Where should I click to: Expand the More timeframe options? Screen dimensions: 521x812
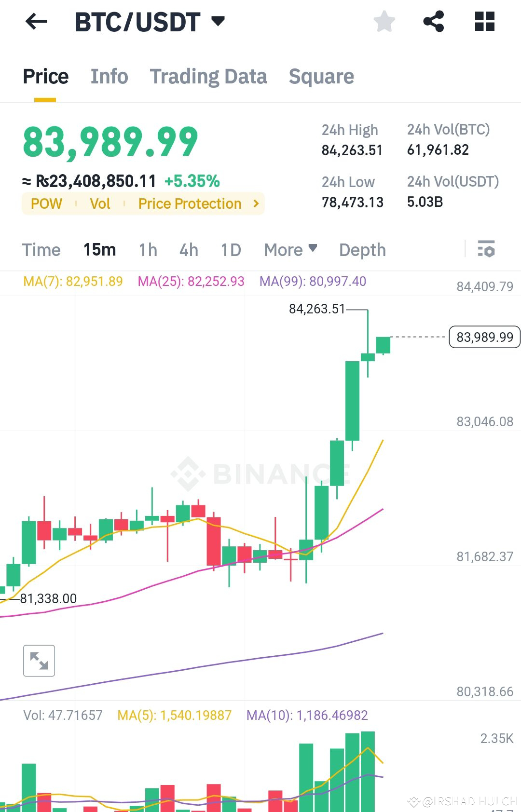289,250
